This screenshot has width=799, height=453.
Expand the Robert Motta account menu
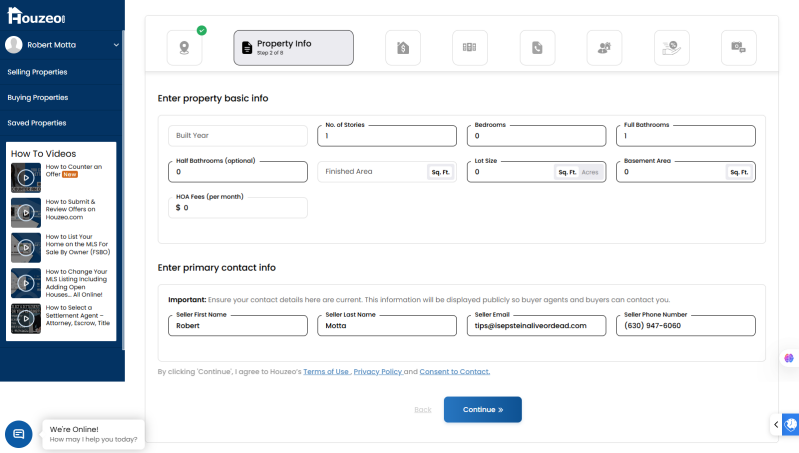pos(116,45)
